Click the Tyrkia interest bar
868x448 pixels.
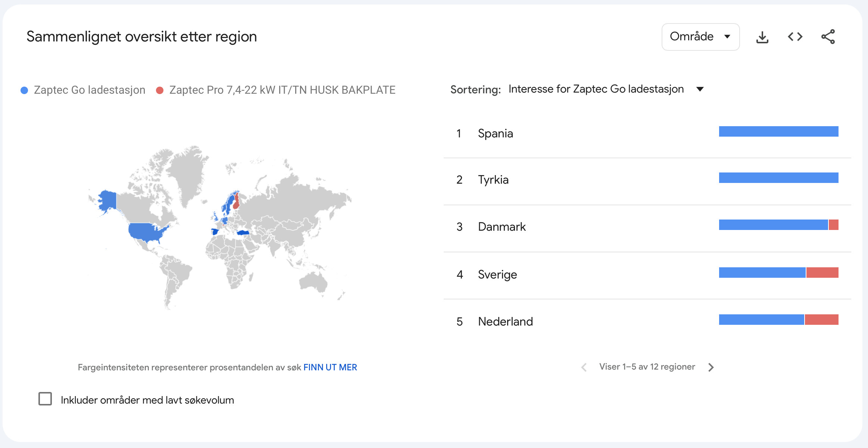(778, 178)
